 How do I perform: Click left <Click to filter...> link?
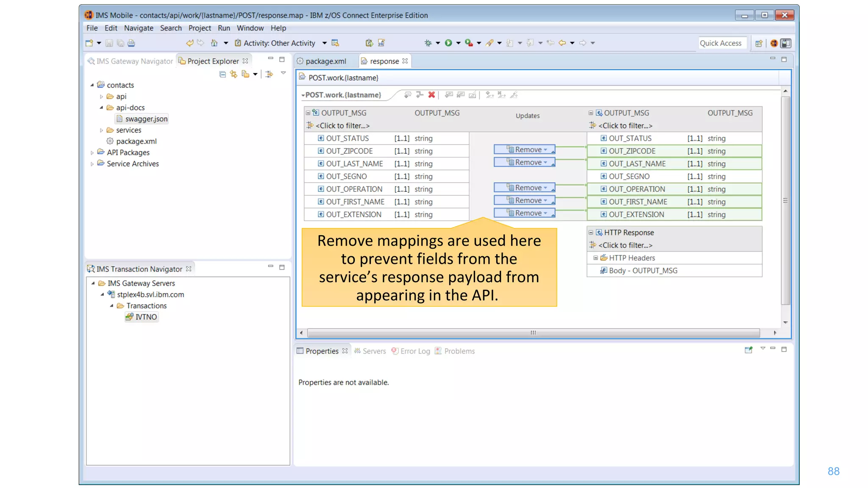coord(342,126)
